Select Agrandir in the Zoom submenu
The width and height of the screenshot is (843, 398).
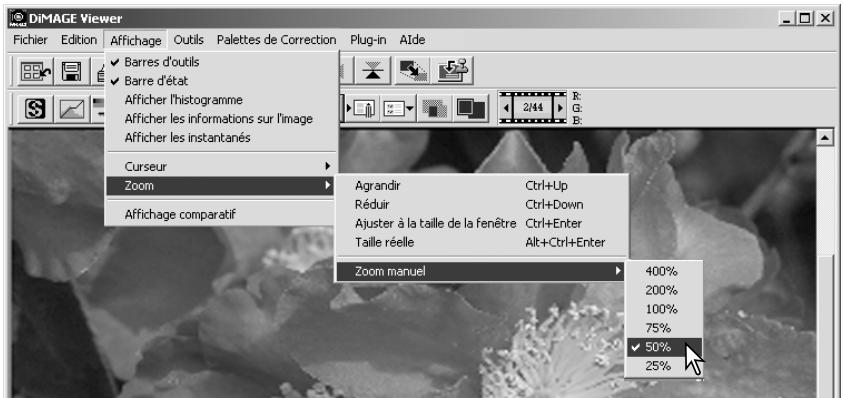tap(481, 186)
